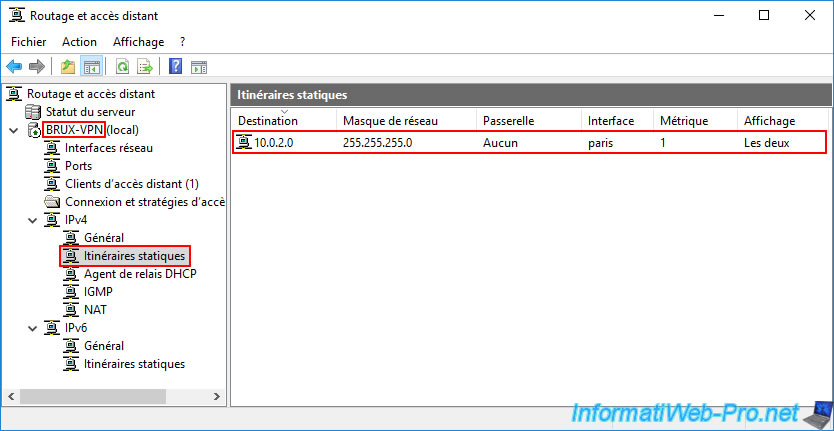Select the Statut du serveur node

tap(90, 112)
